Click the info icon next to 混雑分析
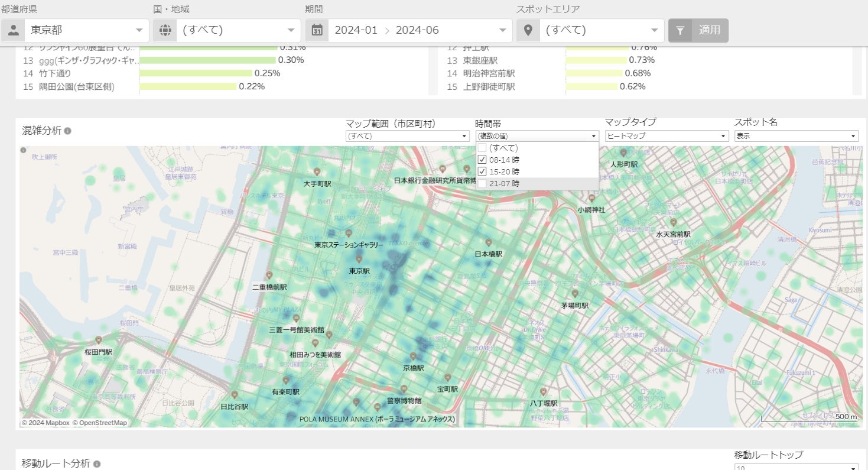The image size is (868, 470). (68, 131)
